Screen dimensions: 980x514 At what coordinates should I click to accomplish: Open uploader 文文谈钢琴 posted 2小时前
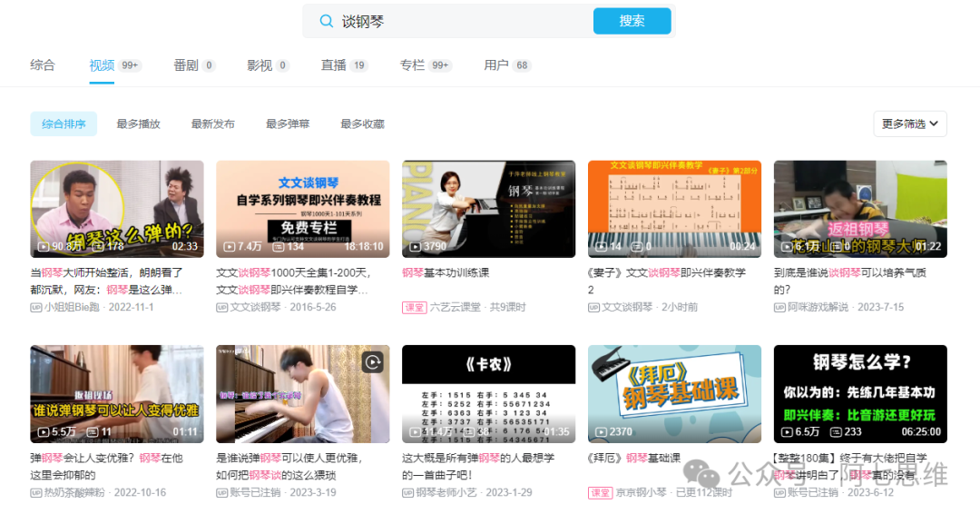pos(627,307)
